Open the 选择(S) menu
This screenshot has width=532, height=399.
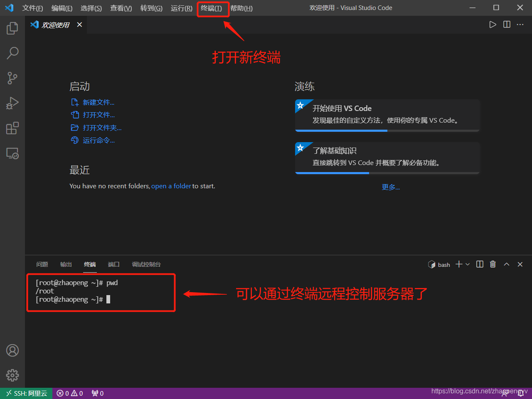click(x=91, y=8)
